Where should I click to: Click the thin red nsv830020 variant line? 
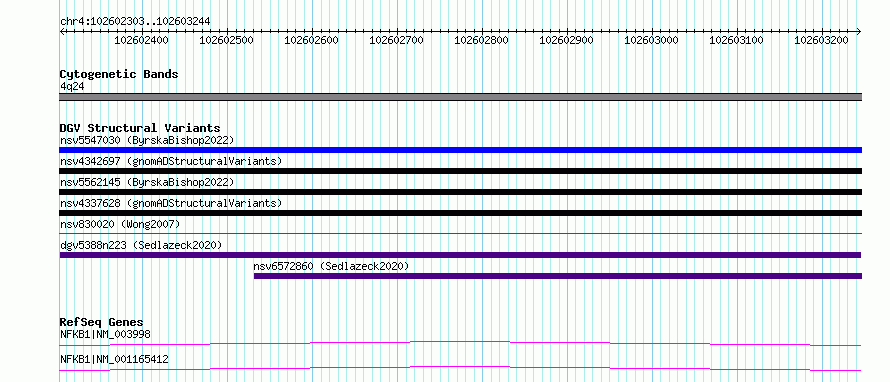pos(460,233)
